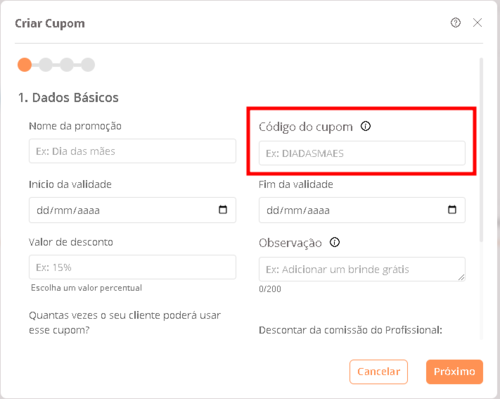
Task: Jump to the third step circle
Action: coord(67,65)
